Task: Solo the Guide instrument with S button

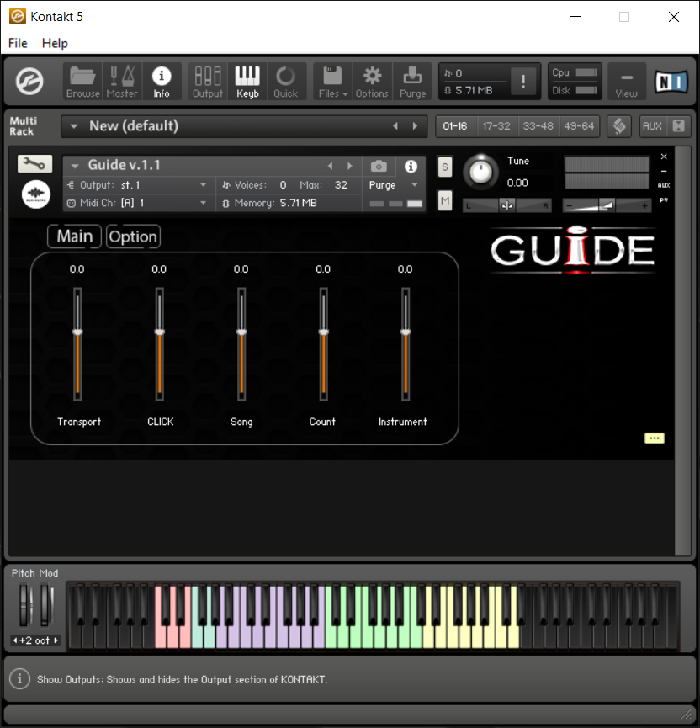Action: [x=445, y=167]
